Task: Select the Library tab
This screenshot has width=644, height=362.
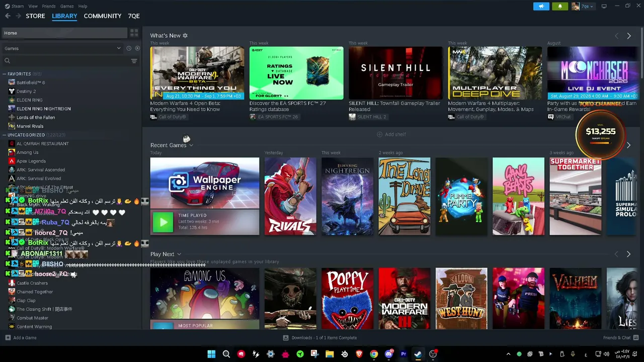Action: (x=64, y=16)
